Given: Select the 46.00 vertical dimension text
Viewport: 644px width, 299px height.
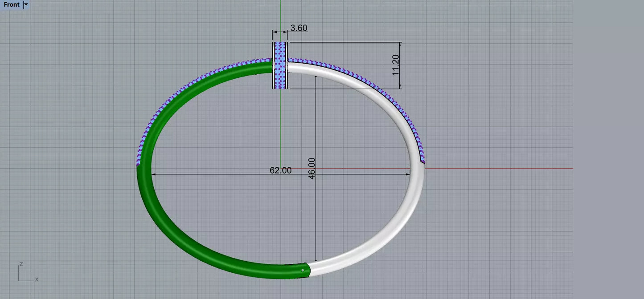Looking at the screenshot, I should pyautogui.click(x=312, y=168).
